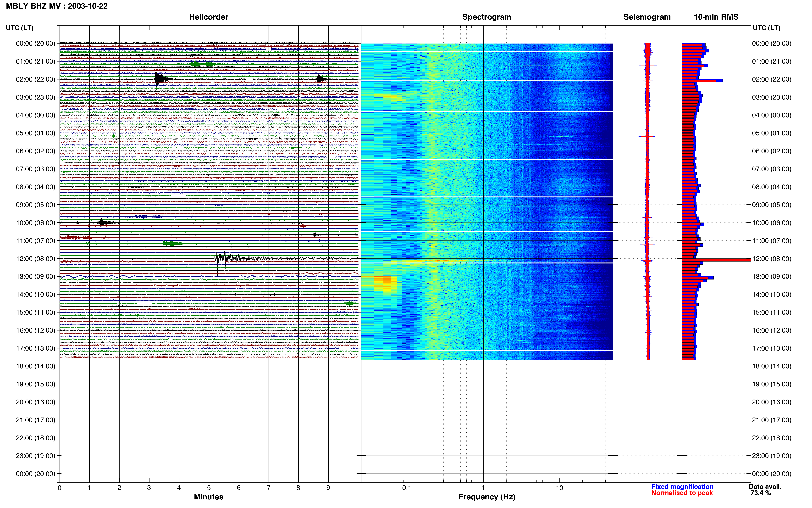Screen dimensions: 812x508
Task: Click tick label 7 on the Minutes axis
Action: pos(269,488)
